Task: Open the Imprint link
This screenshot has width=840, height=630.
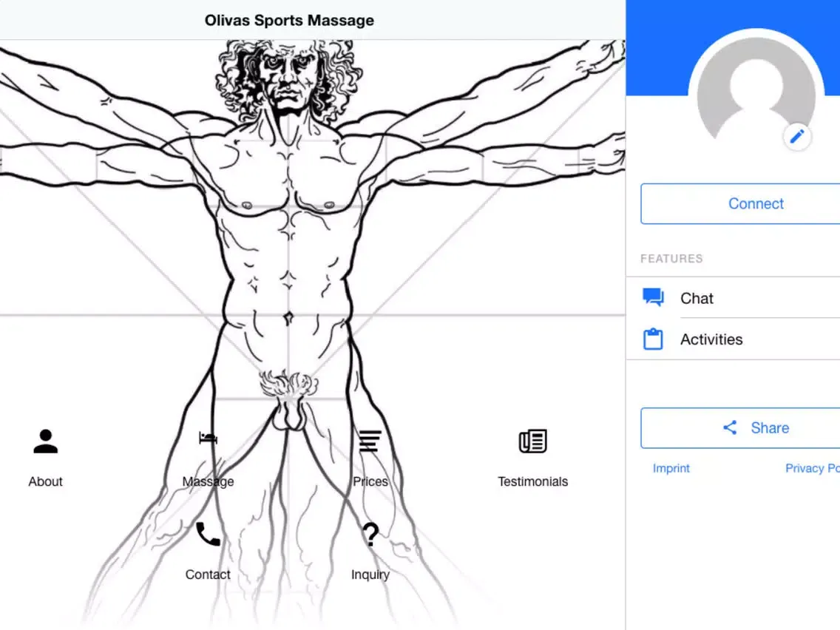Action: click(671, 468)
